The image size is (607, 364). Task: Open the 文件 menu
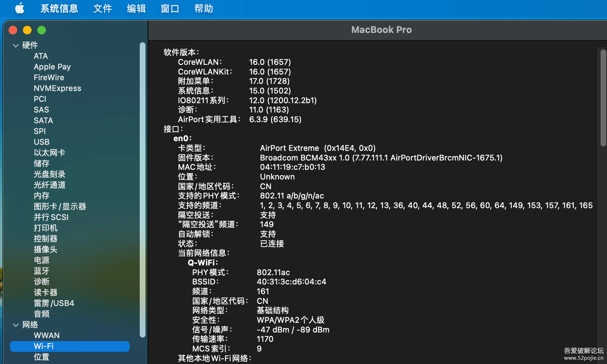click(x=102, y=9)
